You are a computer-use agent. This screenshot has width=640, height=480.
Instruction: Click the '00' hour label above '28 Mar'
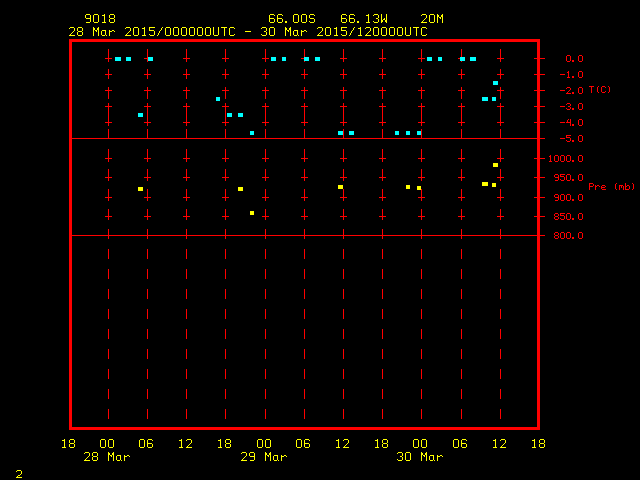[107, 444]
